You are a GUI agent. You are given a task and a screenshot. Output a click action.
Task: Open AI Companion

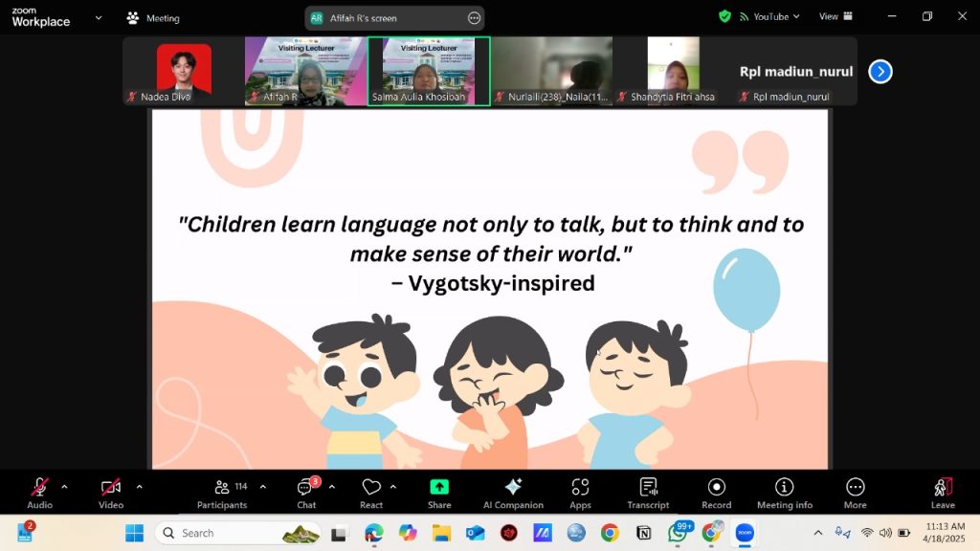pos(513,493)
